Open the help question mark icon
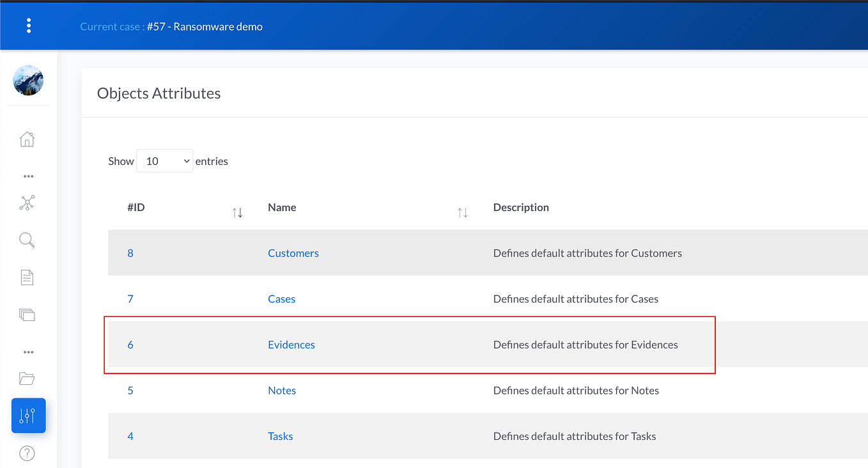The height and width of the screenshot is (468, 868). tap(27, 453)
